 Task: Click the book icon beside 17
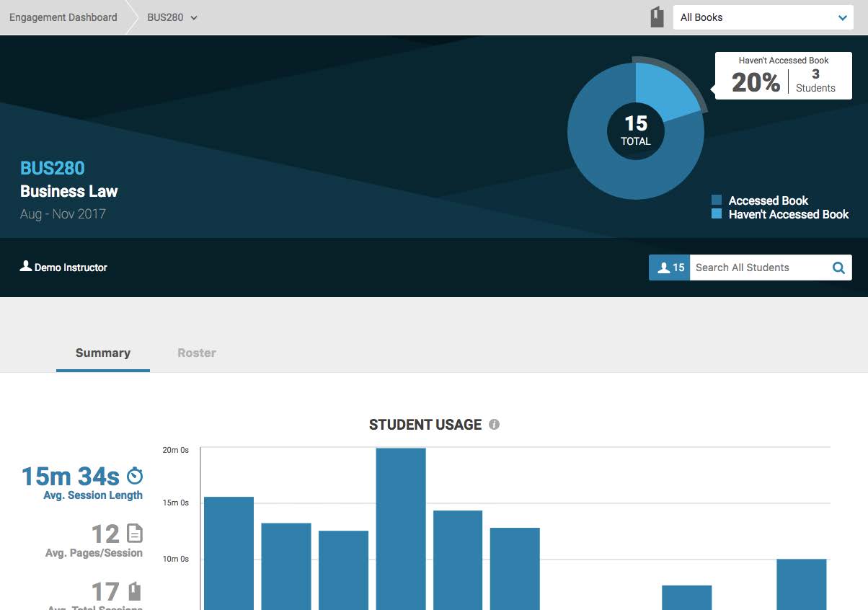(x=135, y=591)
